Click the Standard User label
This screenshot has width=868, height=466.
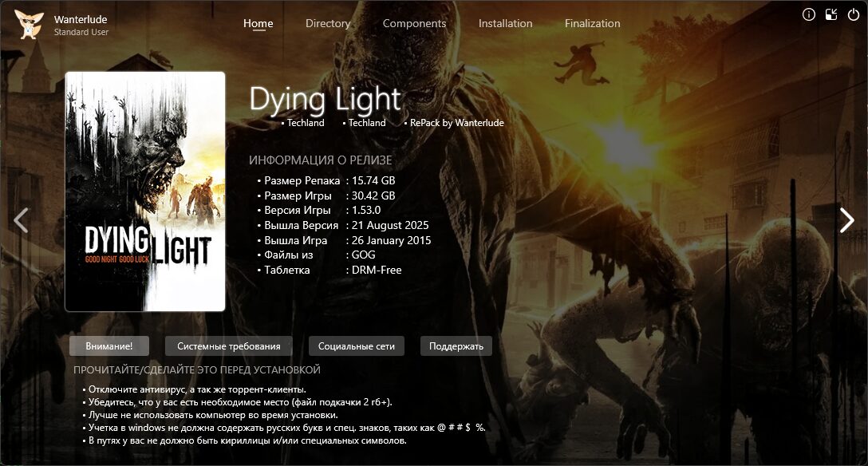tap(81, 32)
